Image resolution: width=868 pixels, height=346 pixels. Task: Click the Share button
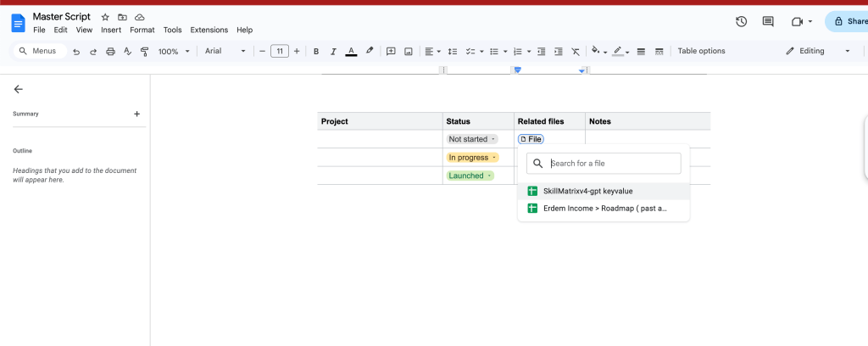pos(847,21)
